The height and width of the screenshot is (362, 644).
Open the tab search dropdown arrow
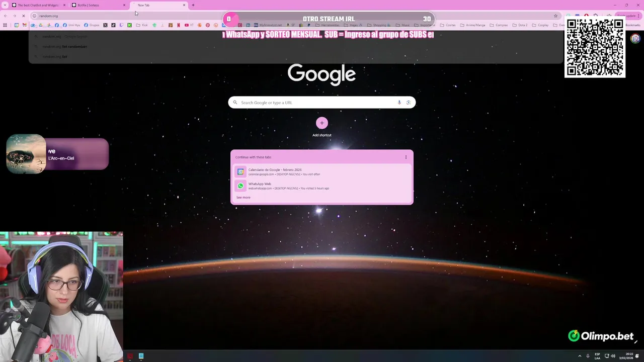pyautogui.click(x=5, y=5)
